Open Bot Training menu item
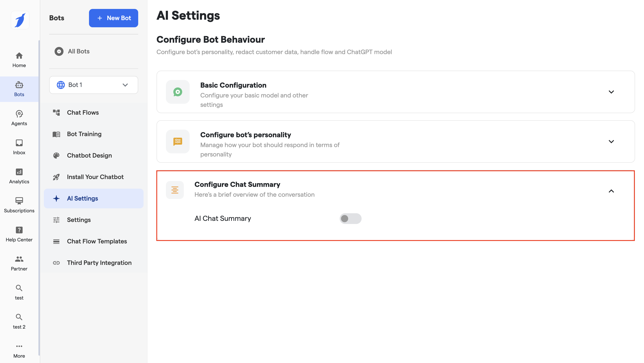The image size is (644, 363). [84, 134]
